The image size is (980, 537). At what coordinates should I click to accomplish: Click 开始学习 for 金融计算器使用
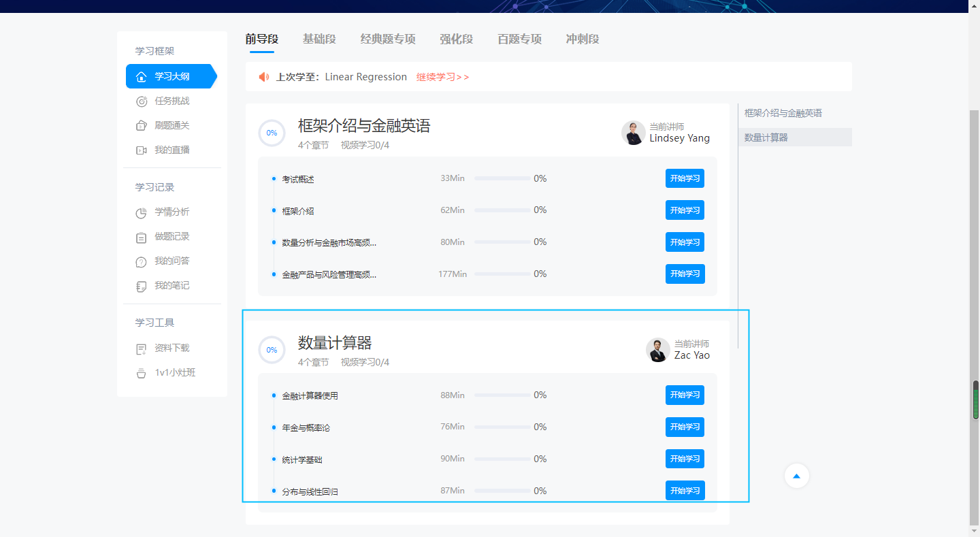(685, 395)
